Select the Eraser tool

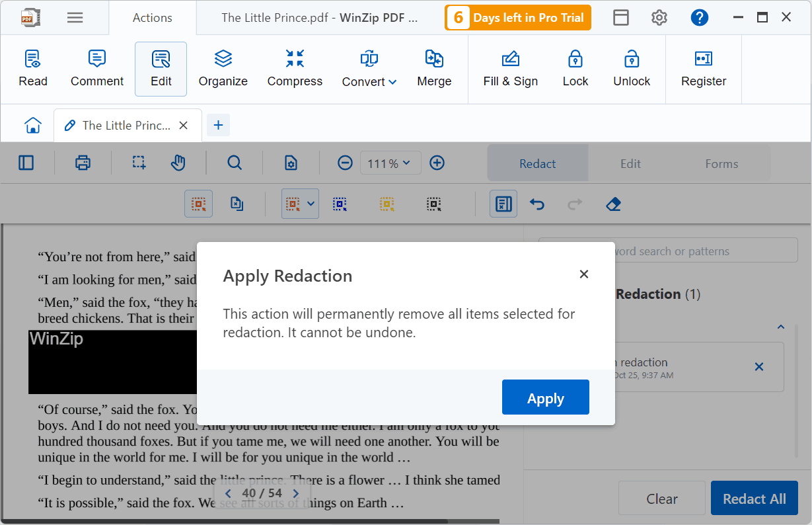[x=612, y=204]
